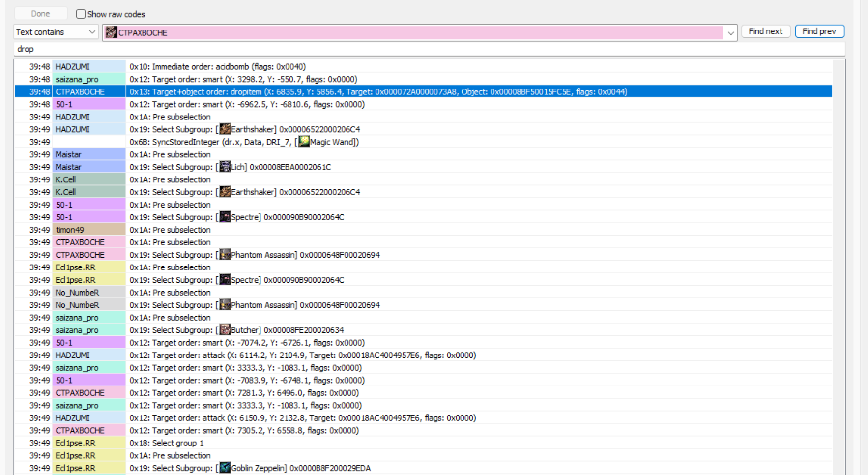Viewport: 868px width, 475px height.
Task: Select K.Cell's Pre subselection row
Action: pyautogui.click(x=423, y=179)
